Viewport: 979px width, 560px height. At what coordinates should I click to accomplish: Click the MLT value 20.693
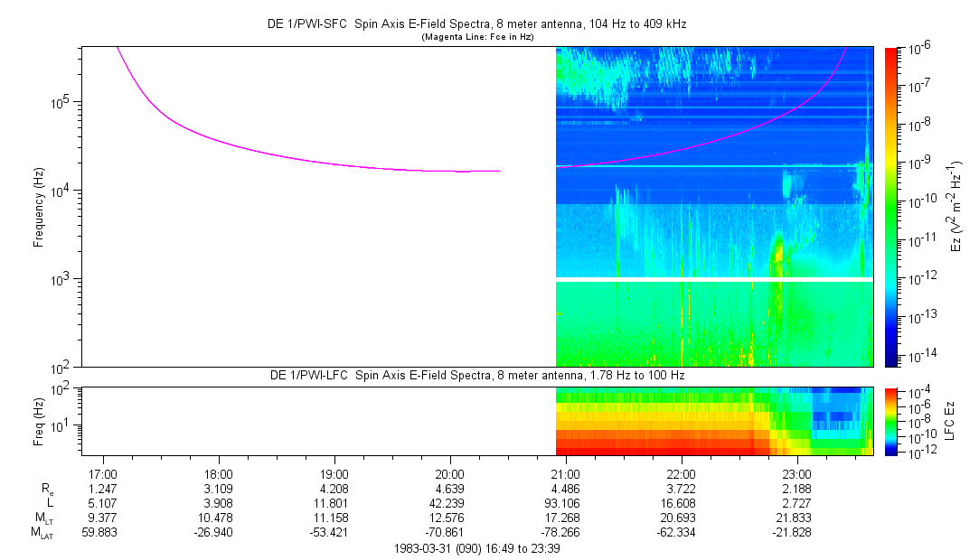[x=681, y=517]
